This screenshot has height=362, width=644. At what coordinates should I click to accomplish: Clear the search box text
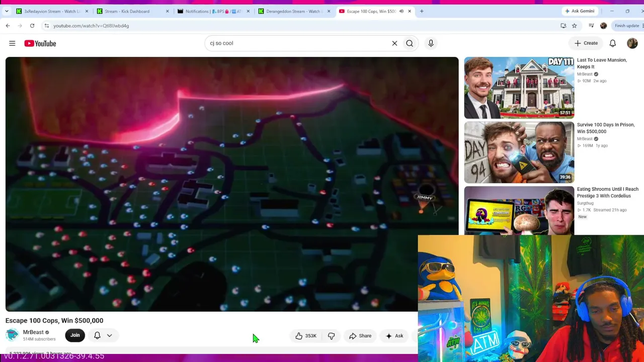pyautogui.click(x=394, y=43)
